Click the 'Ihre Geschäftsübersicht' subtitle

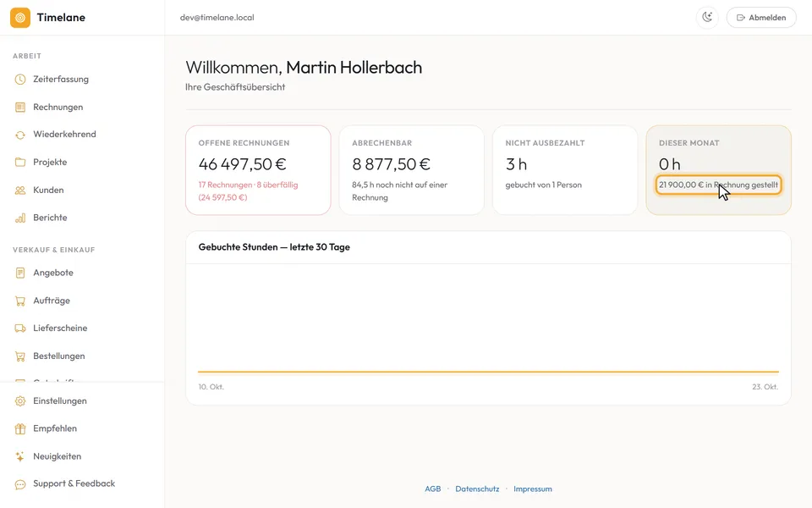pos(235,87)
